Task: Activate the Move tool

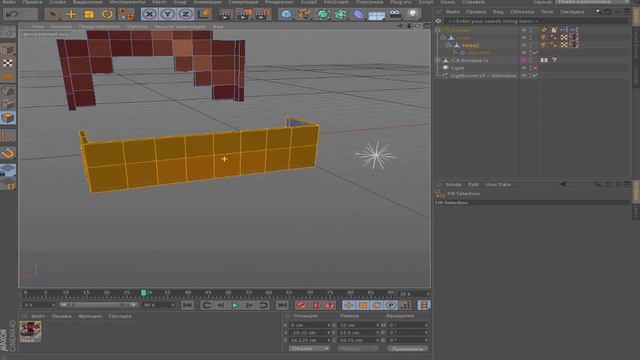Action: tap(71, 14)
